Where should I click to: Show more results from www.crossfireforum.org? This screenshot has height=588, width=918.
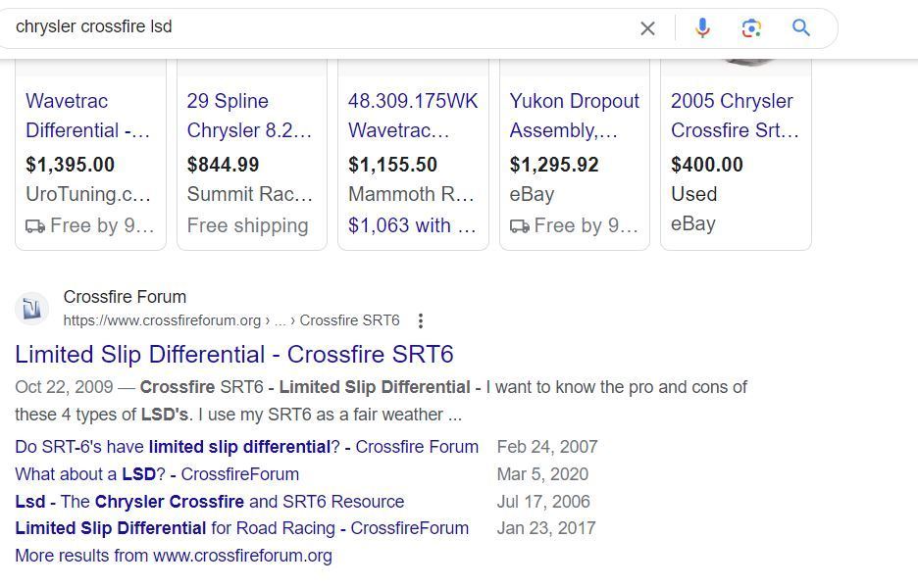[174, 556]
